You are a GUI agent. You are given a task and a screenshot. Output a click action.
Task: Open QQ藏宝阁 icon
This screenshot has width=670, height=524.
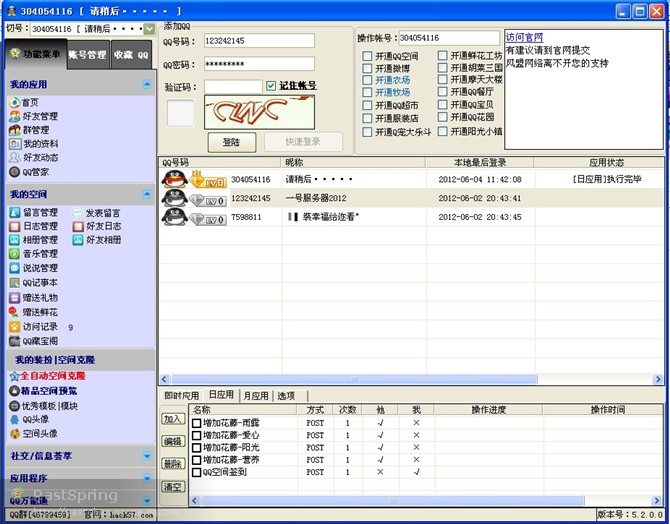[15, 341]
